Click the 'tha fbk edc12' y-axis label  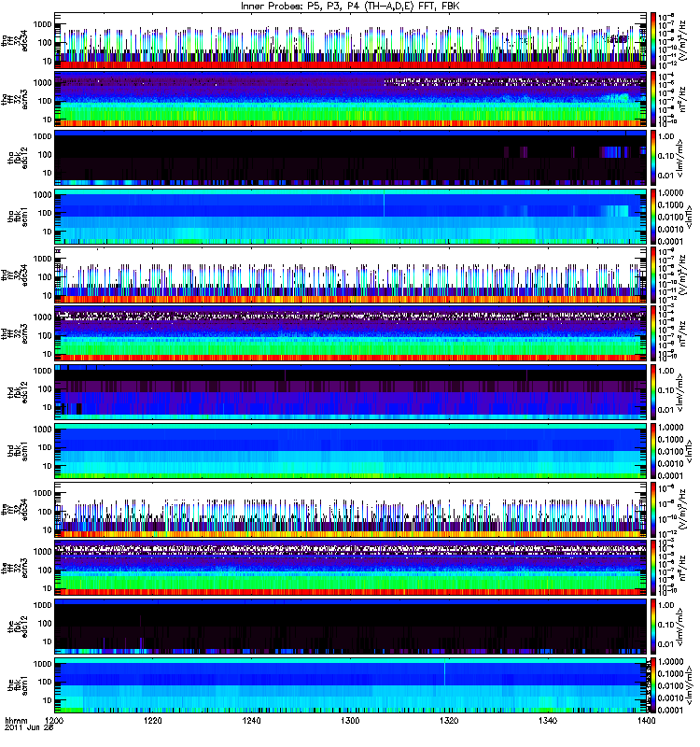pyautogui.click(x=18, y=158)
